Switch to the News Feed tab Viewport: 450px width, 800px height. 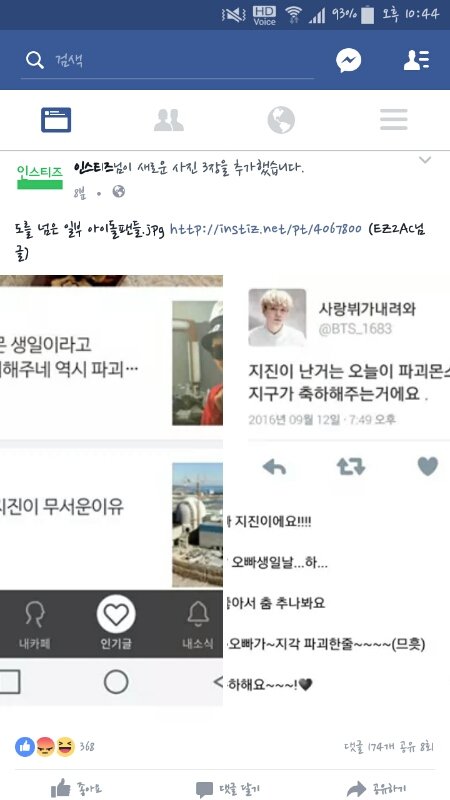(56, 120)
